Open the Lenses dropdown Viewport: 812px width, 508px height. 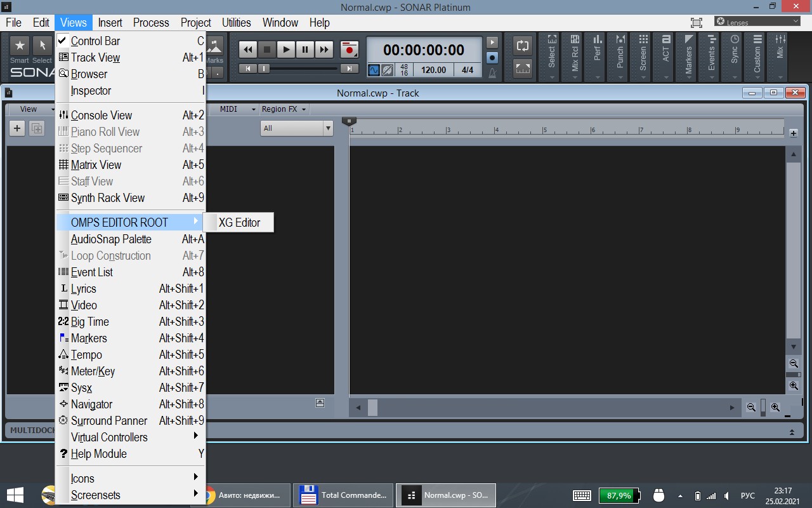tap(757, 22)
